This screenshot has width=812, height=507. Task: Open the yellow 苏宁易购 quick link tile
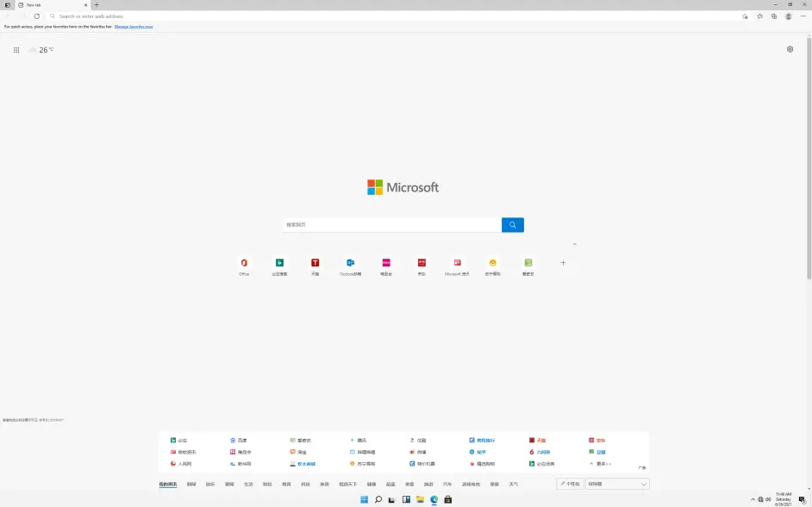point(492,266)
